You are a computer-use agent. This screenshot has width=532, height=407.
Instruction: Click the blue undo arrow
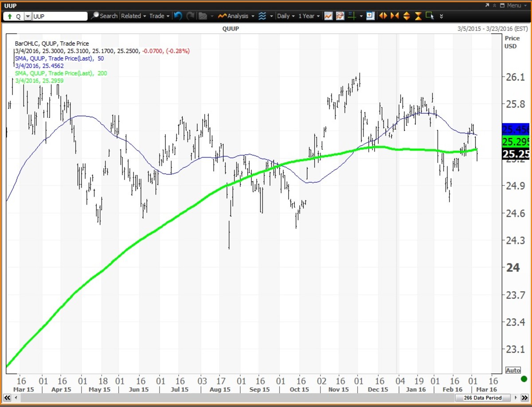click(x=178, y=16)
